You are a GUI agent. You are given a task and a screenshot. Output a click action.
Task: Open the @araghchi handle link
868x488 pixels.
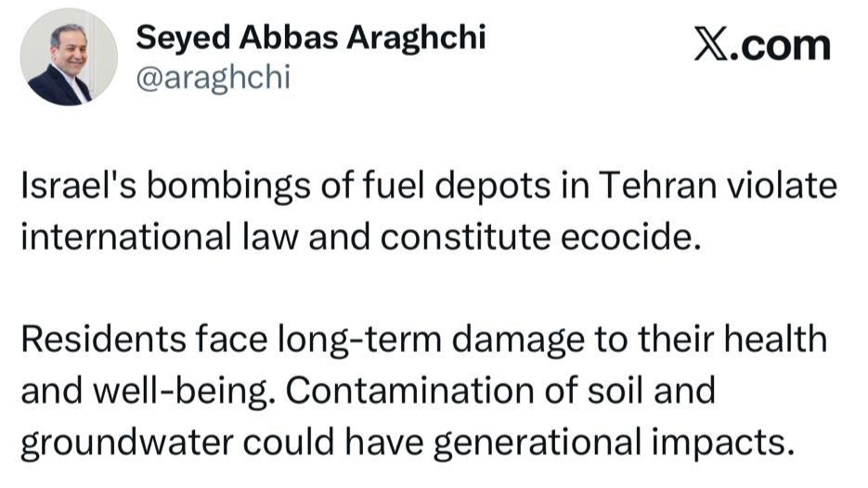213,78
